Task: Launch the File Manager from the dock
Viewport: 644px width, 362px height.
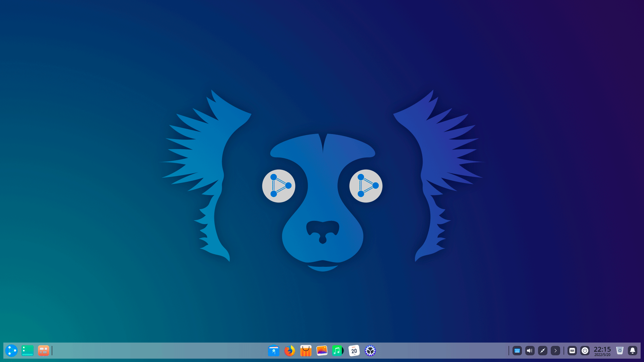Action: [274, 351]
